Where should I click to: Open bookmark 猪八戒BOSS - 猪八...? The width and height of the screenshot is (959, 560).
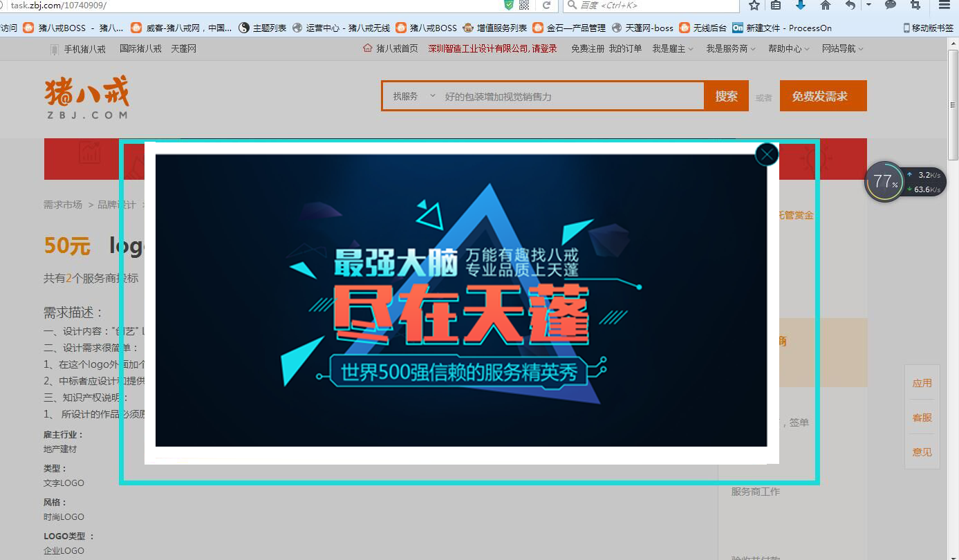click(73, 28)
